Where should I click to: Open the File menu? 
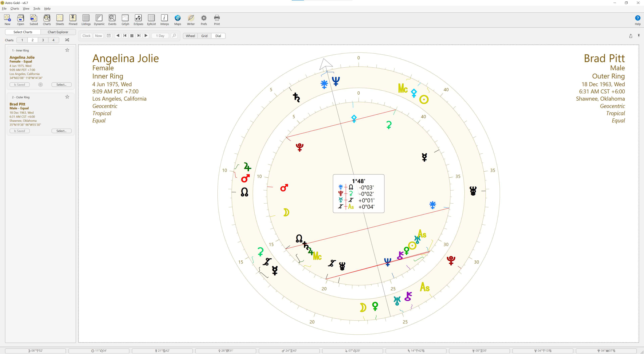click(4, 9)
